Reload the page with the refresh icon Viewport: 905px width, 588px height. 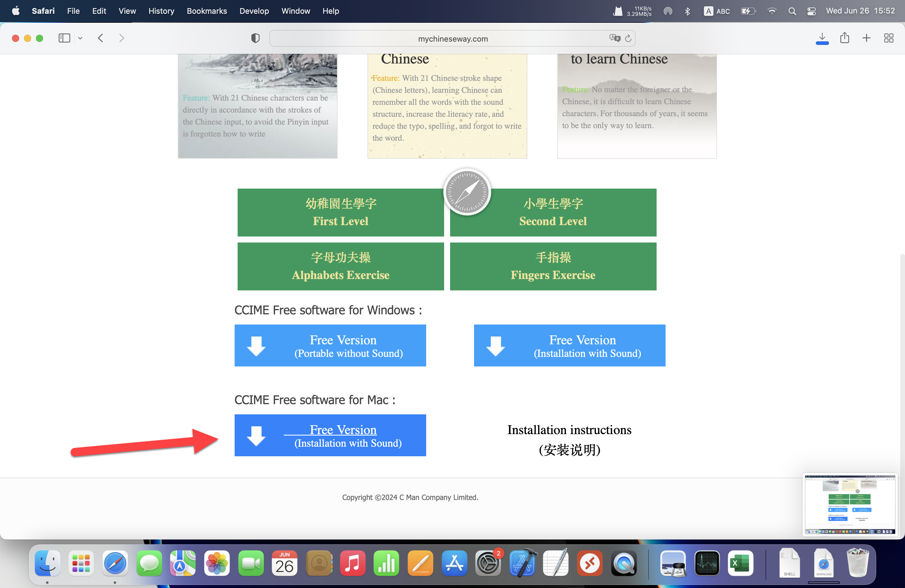point(628,38)
